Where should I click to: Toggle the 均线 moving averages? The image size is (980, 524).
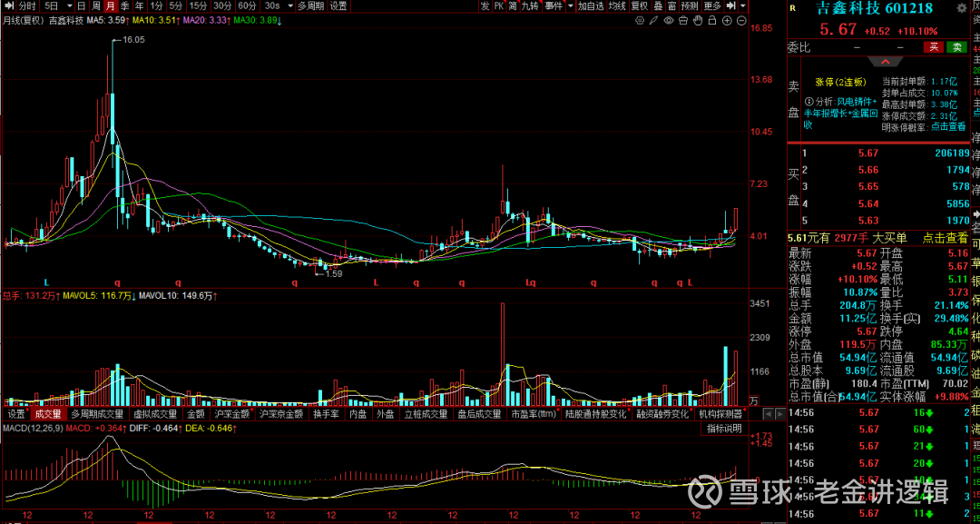click(618, 6)
